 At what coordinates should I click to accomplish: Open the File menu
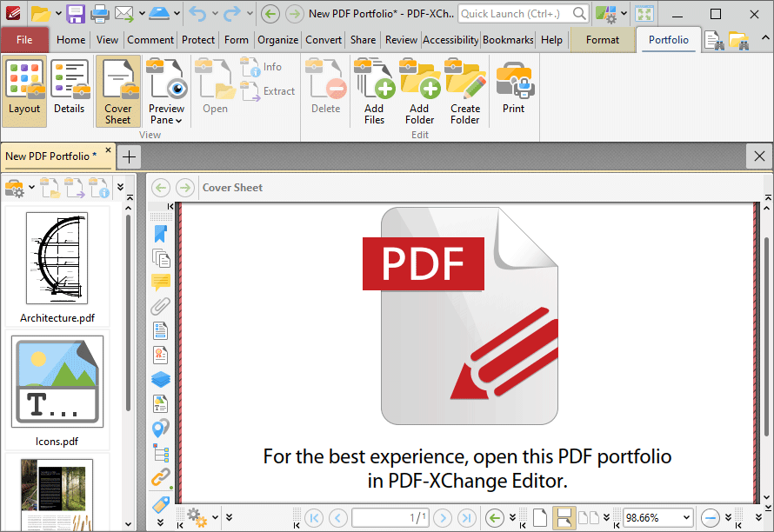[24, 40]
